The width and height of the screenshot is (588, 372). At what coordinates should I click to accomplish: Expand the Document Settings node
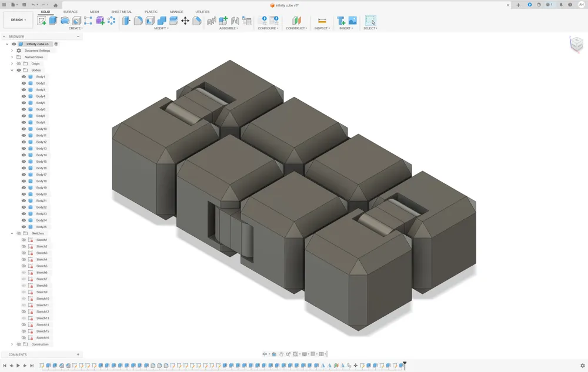(x=12, y=51)
